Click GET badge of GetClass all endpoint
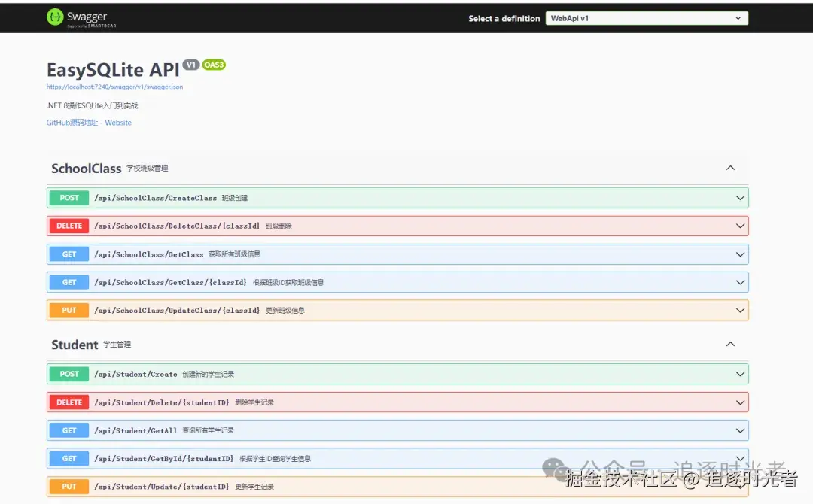The height and width of the screenshot is (504, 813). [x=69, y=254]
